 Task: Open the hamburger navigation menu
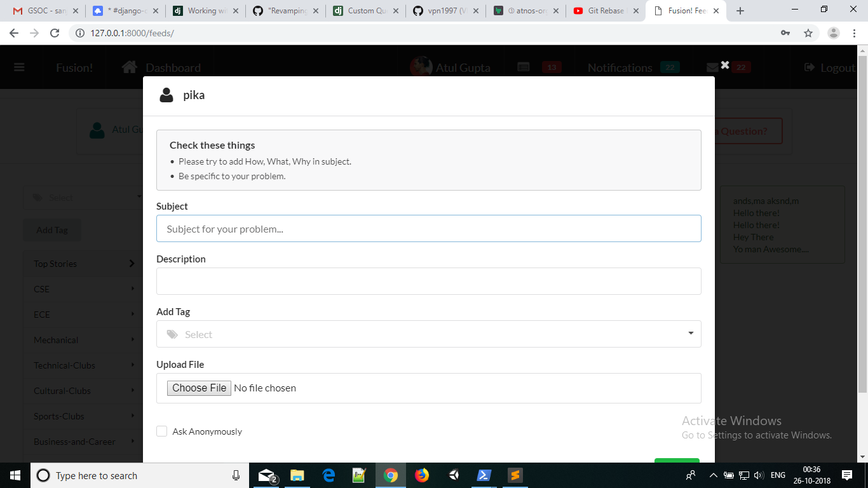(18, 67)
